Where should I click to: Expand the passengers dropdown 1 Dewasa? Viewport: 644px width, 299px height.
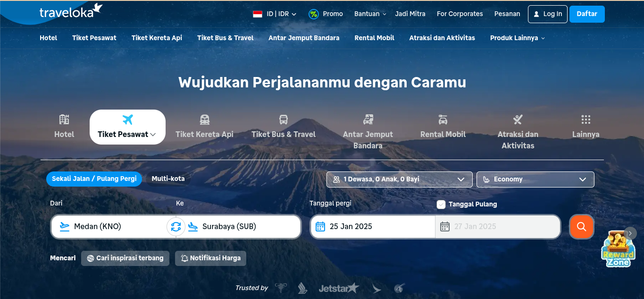[x=399, y=179]
